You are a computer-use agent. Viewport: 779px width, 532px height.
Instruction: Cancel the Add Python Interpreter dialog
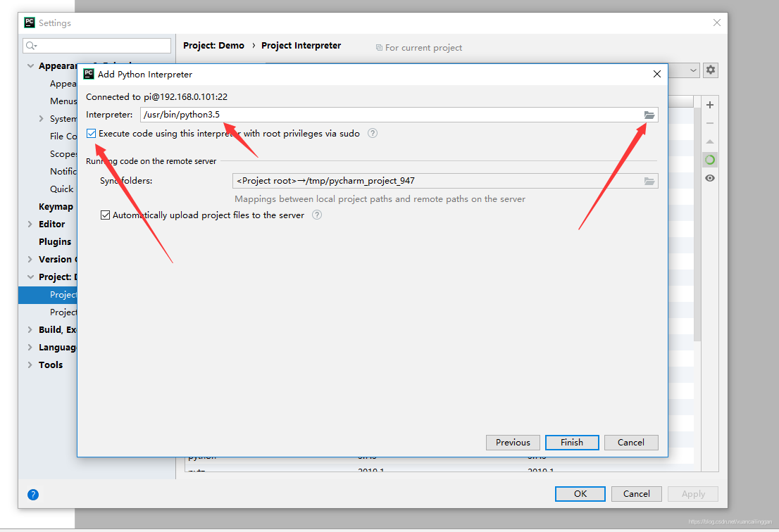tap(631, 442)
